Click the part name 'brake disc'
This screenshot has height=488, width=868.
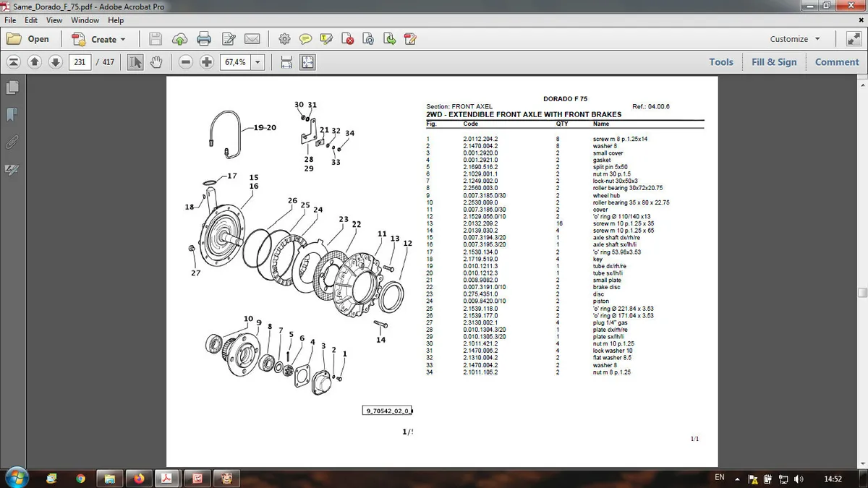[x=607, y=287]
